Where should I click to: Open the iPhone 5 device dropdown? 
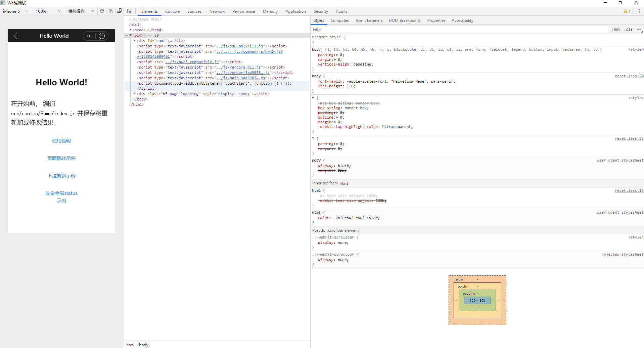16,11
